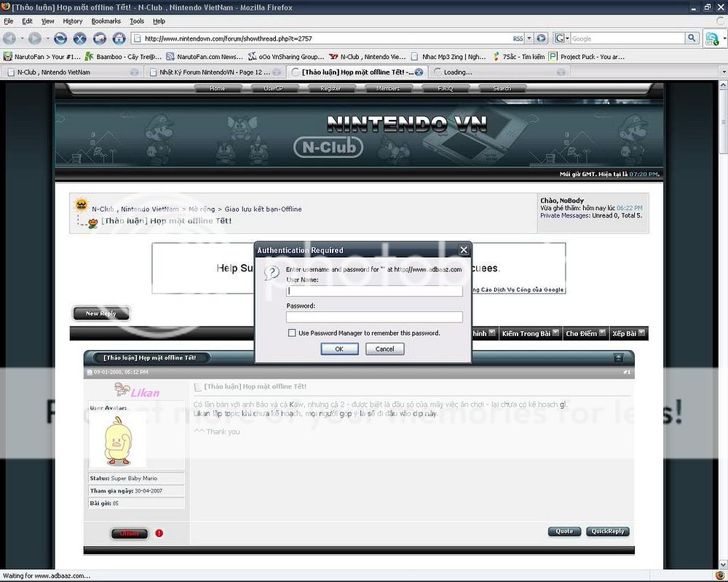Focus the User Name input field

point(374,291)
